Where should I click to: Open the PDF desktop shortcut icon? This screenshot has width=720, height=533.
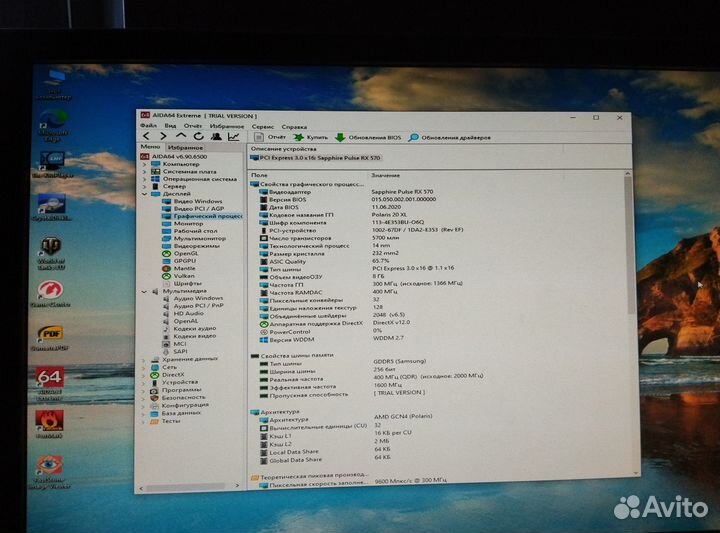point(50,338)
